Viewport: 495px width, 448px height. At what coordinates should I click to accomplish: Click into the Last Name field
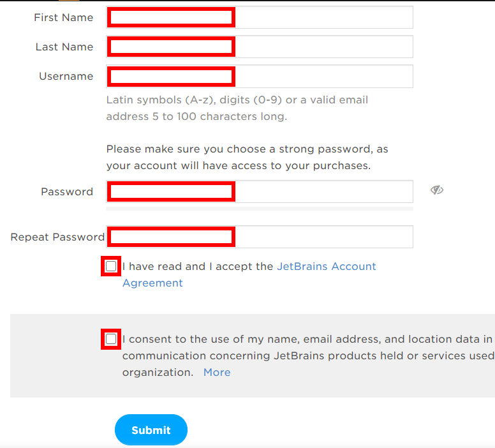coord(260,47)
